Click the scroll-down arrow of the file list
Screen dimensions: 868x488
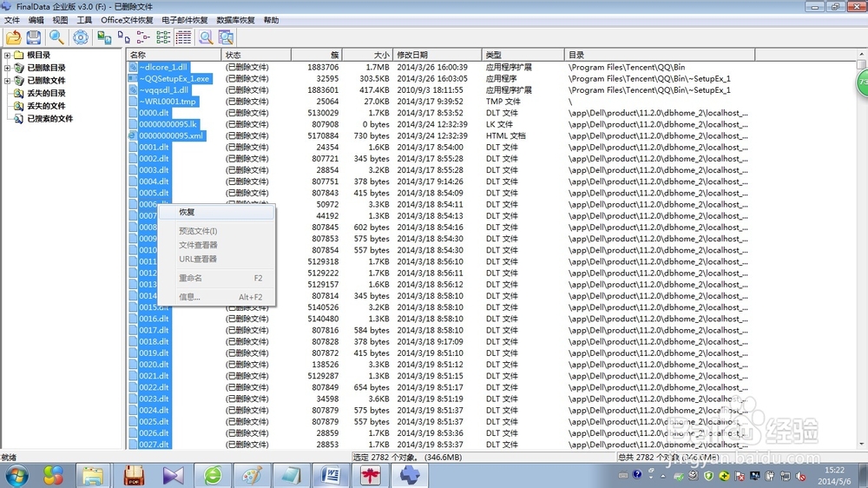[x=861, y=445]
